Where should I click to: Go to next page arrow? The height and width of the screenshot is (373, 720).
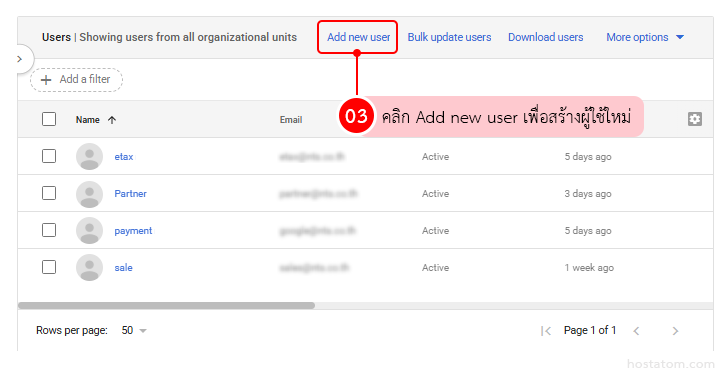tap(675, 331)
